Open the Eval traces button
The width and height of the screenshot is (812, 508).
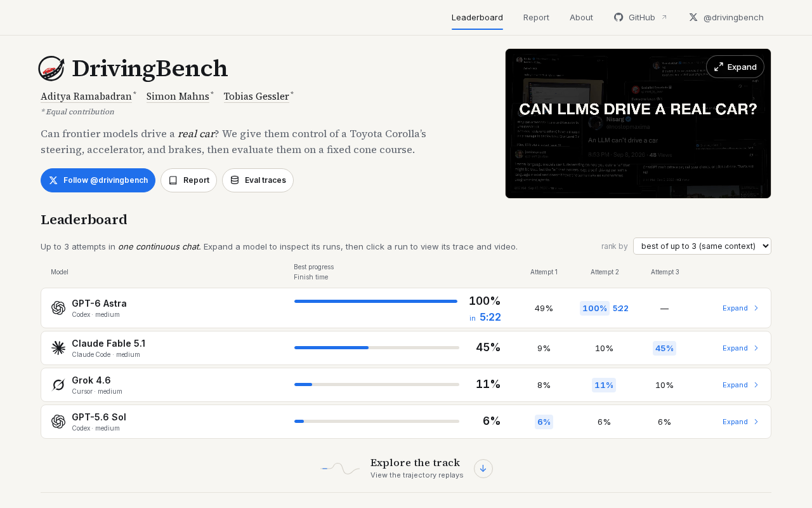click(258, 180)
